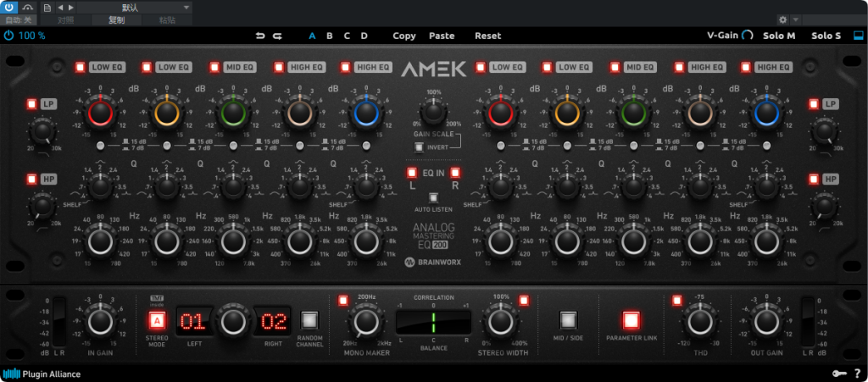Image resolution: width=868 pixels, height=382 pixels.
Task: Click the blue panel view icon beside Solo S
Action: pos(858,36)
